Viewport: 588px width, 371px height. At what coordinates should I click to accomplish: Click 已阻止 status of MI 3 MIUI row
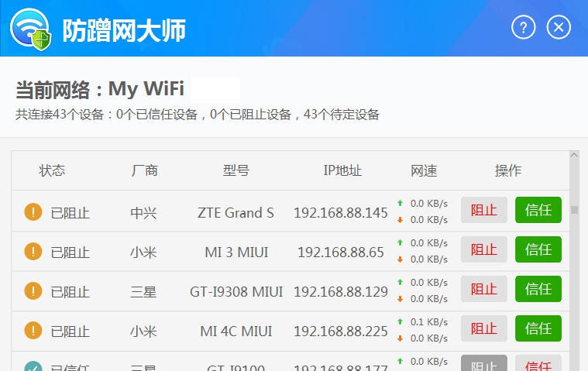click(x=70, y=252)
